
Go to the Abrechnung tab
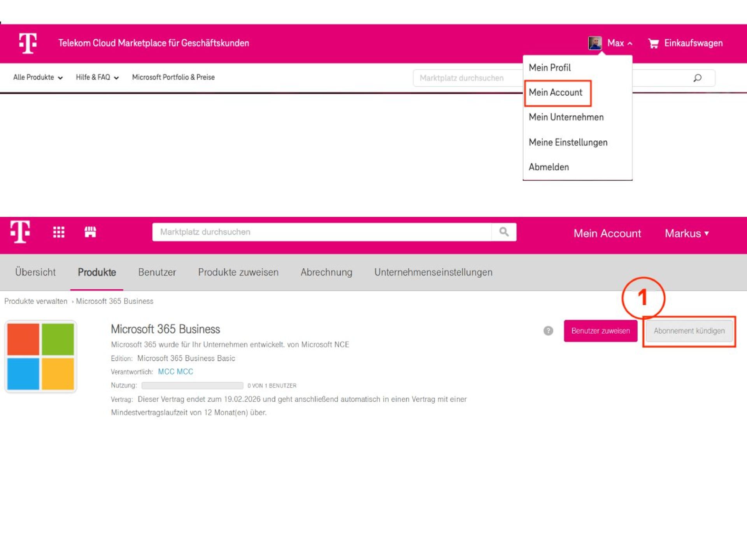(326, 272)
